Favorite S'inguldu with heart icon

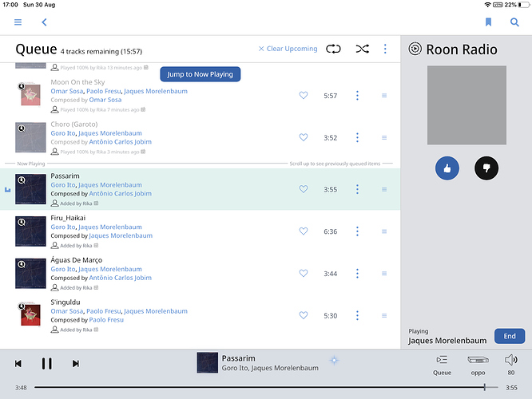(x=304, y=315)
